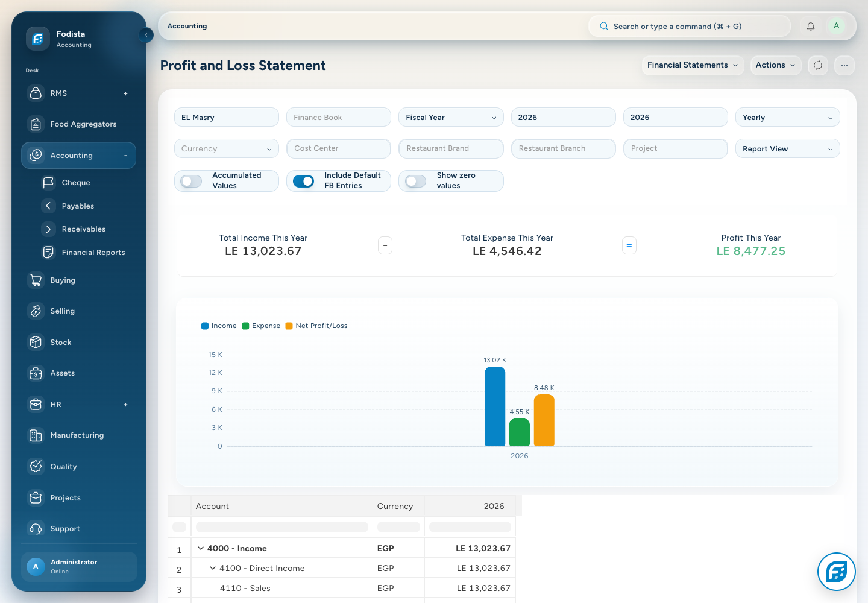Screen dimensions: 868x603
Task: Open the Assets module icon
Action: point(36,373)
